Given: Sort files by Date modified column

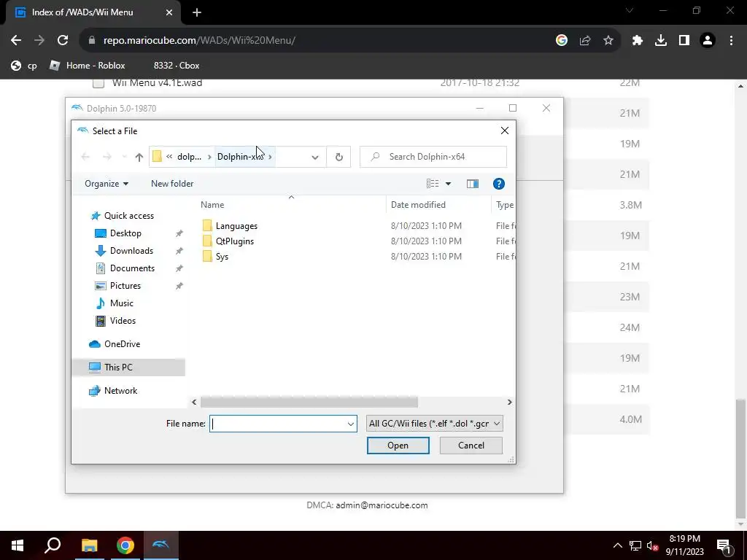Looking at the screenshot, I should click(x=418, y=205).
